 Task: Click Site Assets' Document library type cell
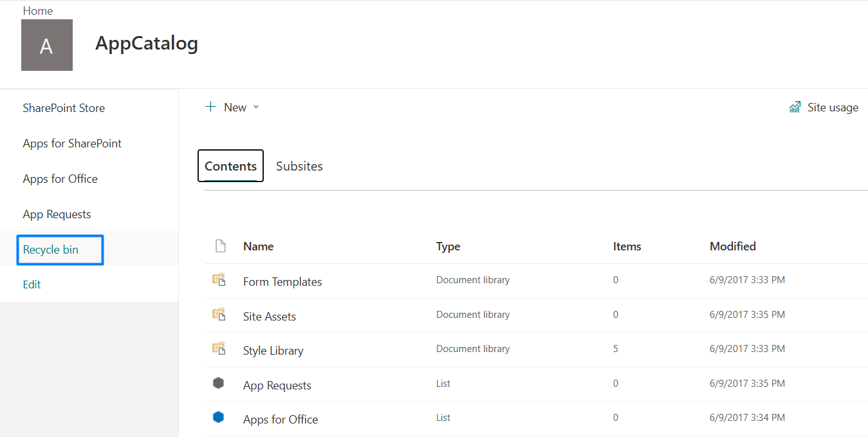pyautogui.click(x=473, y=315)
